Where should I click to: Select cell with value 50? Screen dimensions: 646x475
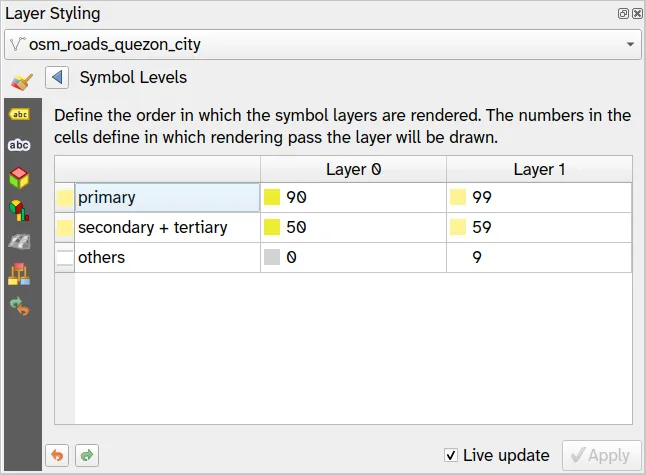pos(353,227)
